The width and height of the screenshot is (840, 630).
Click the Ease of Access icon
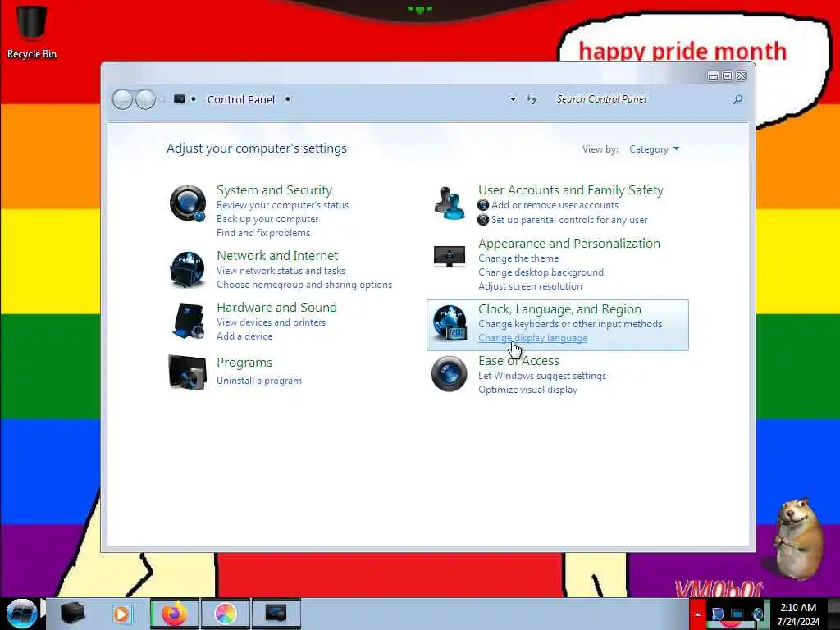point(449,373)
